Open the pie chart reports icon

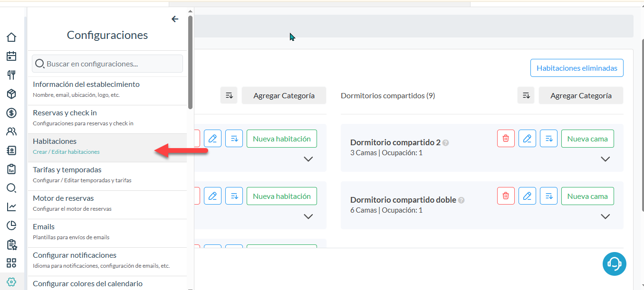click(11, 225)
